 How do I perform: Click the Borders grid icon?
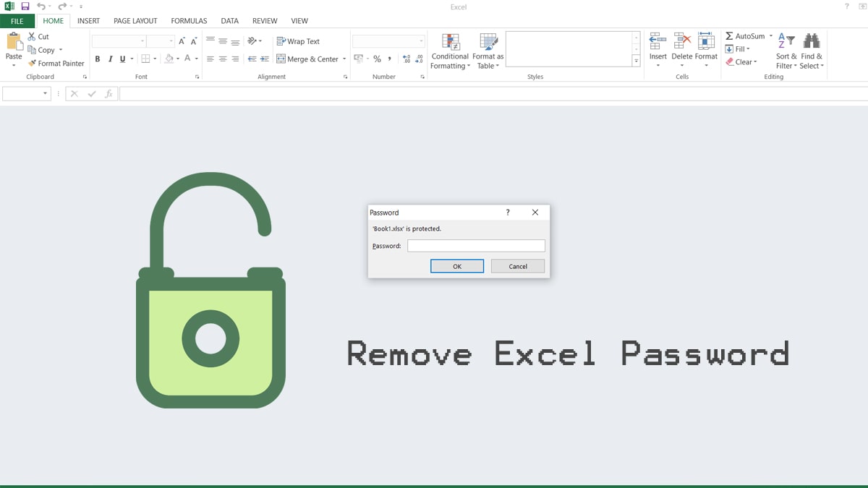pyautogui.click(x=145, y=59)
